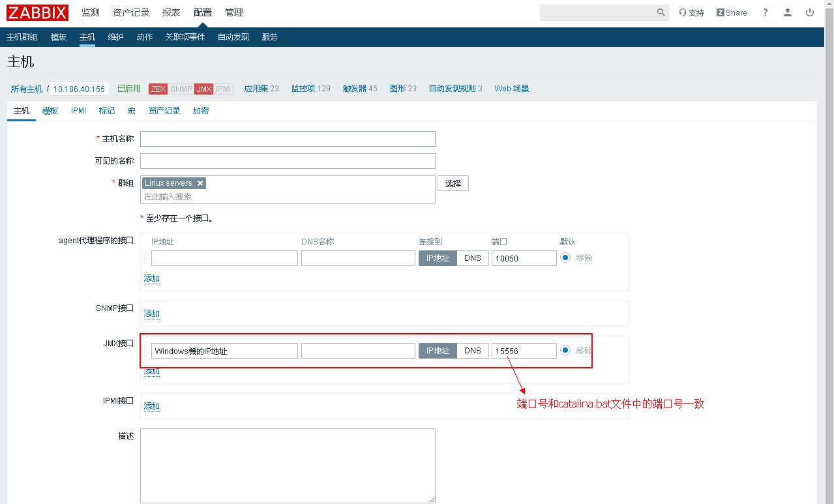Select default radio for agent interface
The width and height of the screenshot is (834, 504).
[565, 258]
